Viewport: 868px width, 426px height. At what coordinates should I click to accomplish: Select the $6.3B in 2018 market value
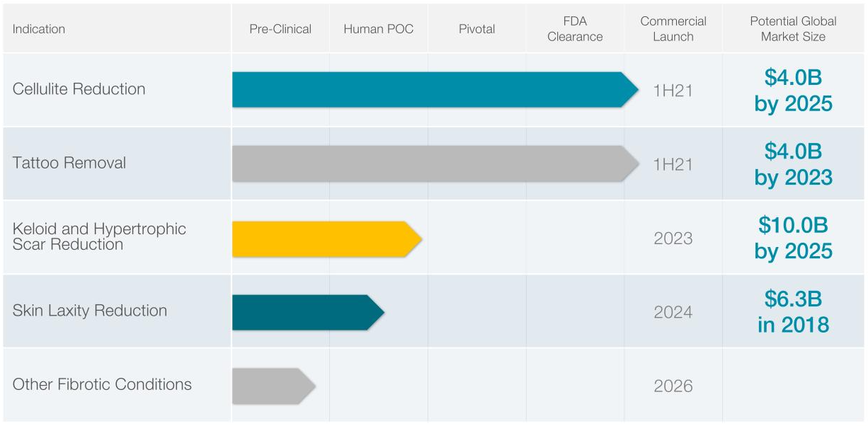click(793, 311)
